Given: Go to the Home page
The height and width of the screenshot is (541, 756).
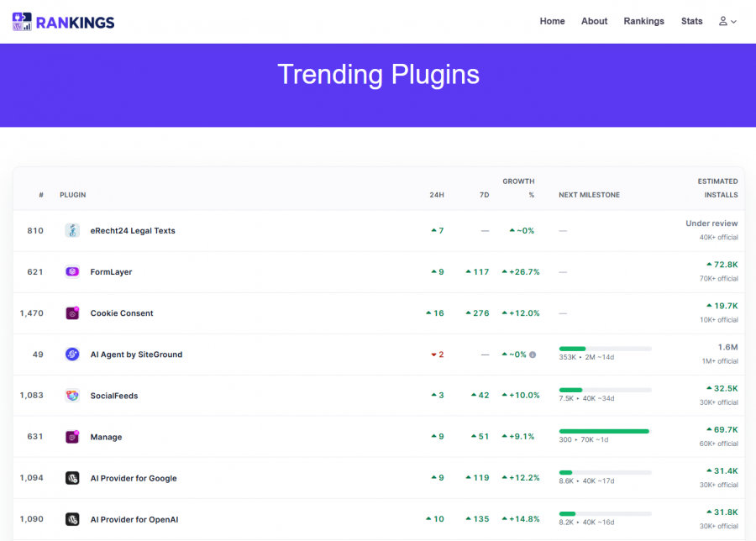Looking at the screenshot, I should coord(552,21).
